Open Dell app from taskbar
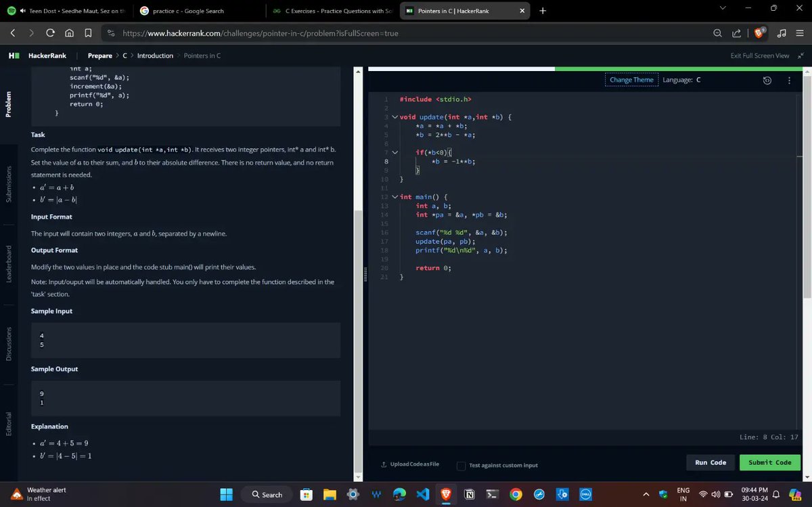The width and height of the screenshot is (812, 507). click(x=586, y=494)
